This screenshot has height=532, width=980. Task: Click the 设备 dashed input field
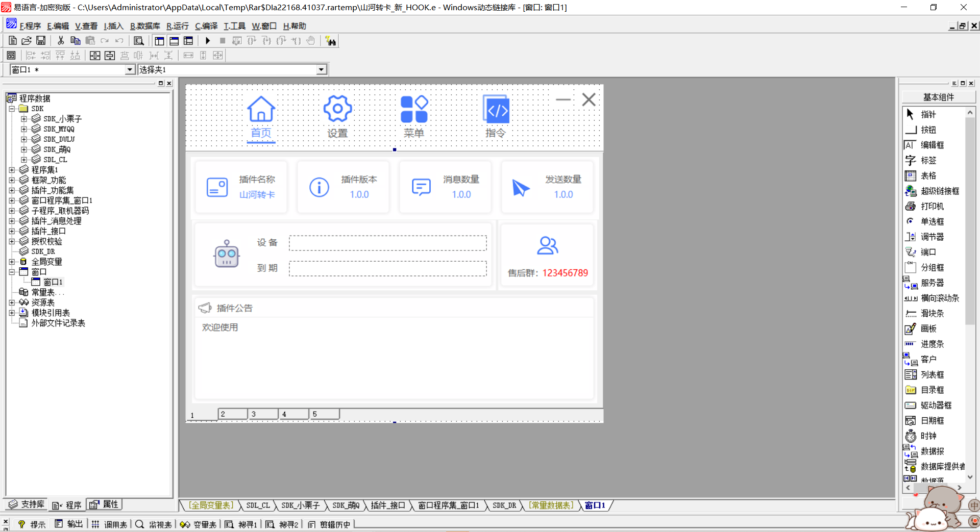[x=387, y=243]
